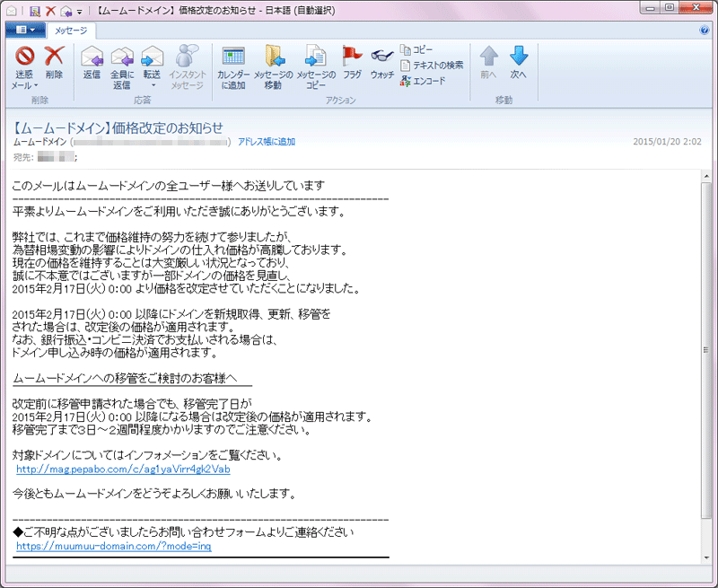Click the scrollbar up arrow

pos(705,176)
